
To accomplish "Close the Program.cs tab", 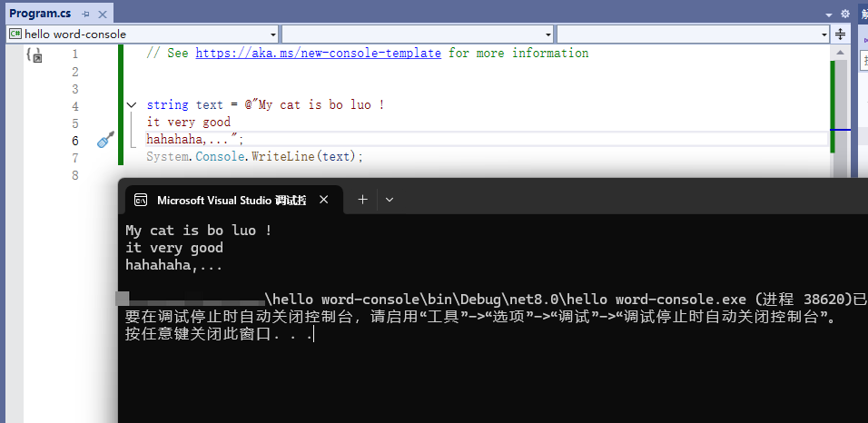I will (103, 14).
